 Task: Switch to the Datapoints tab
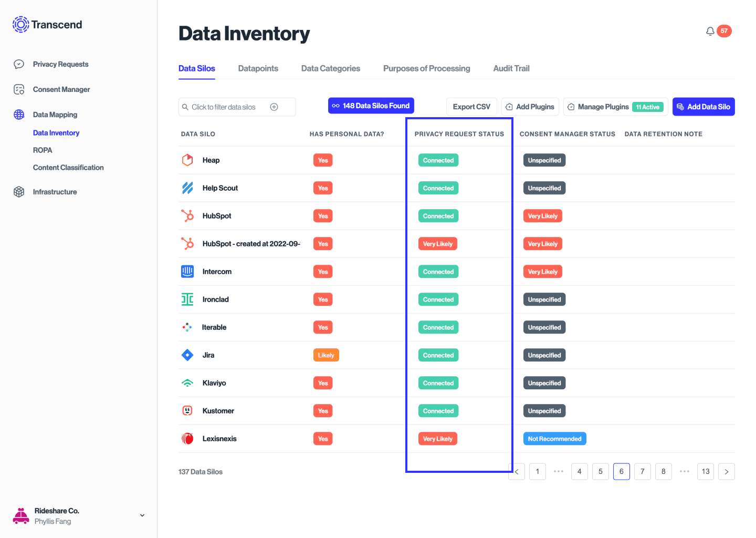coord(258,68)
